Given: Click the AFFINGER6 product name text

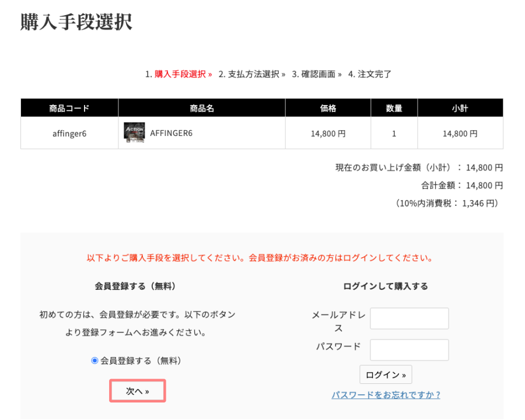Looking at the screenshot, I should pos(171,134).
